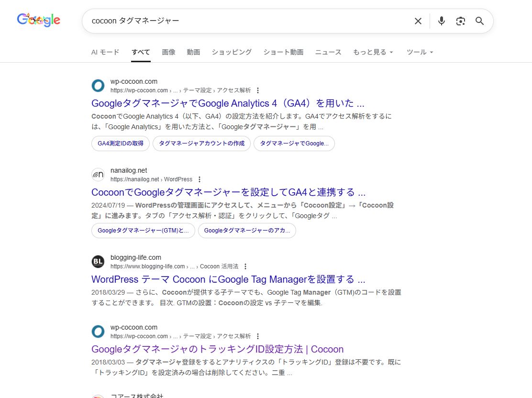Click the タグマネージャアカウントの作成 chip

(x=201, y=144)
